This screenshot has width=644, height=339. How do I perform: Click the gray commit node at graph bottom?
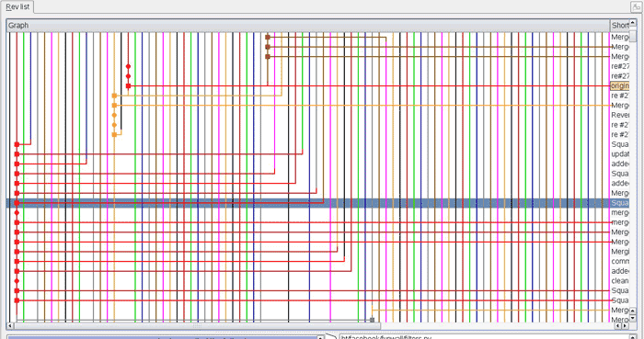coord(372,320)
